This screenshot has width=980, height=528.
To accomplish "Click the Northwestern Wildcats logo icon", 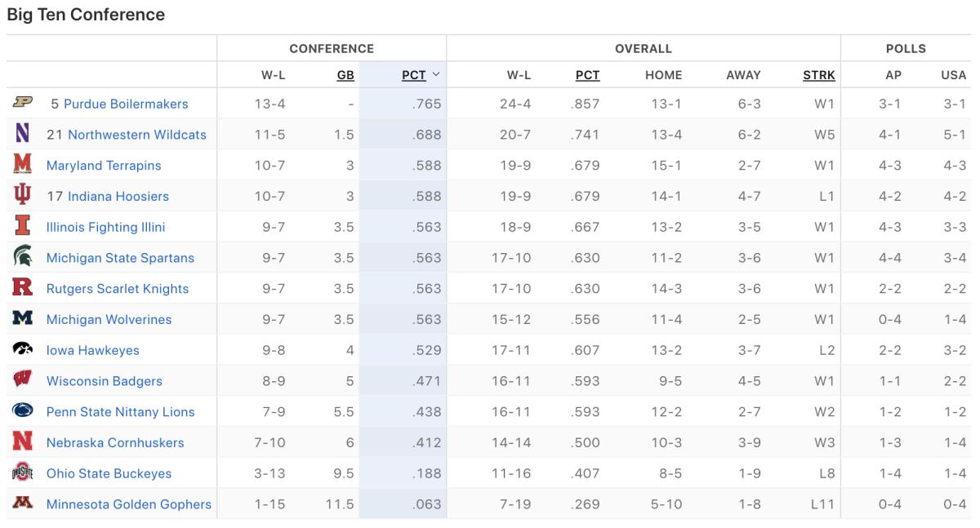I will (x=22, y=134).
